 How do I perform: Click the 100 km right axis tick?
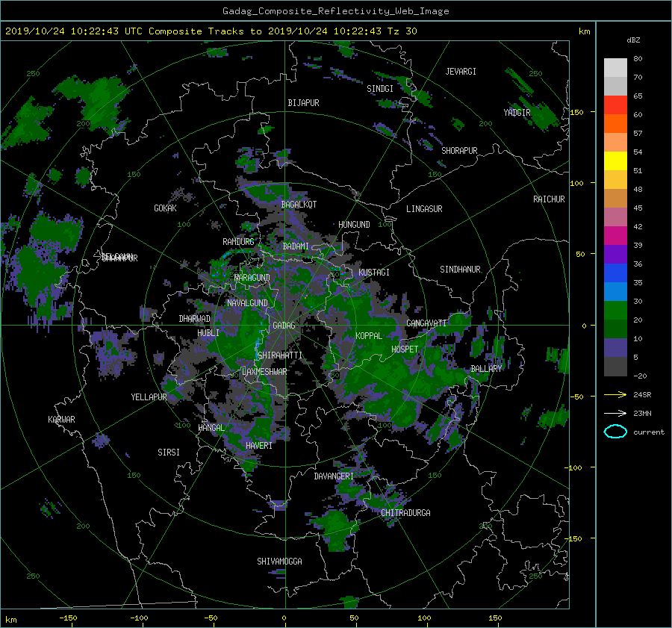tap(576, 184)
